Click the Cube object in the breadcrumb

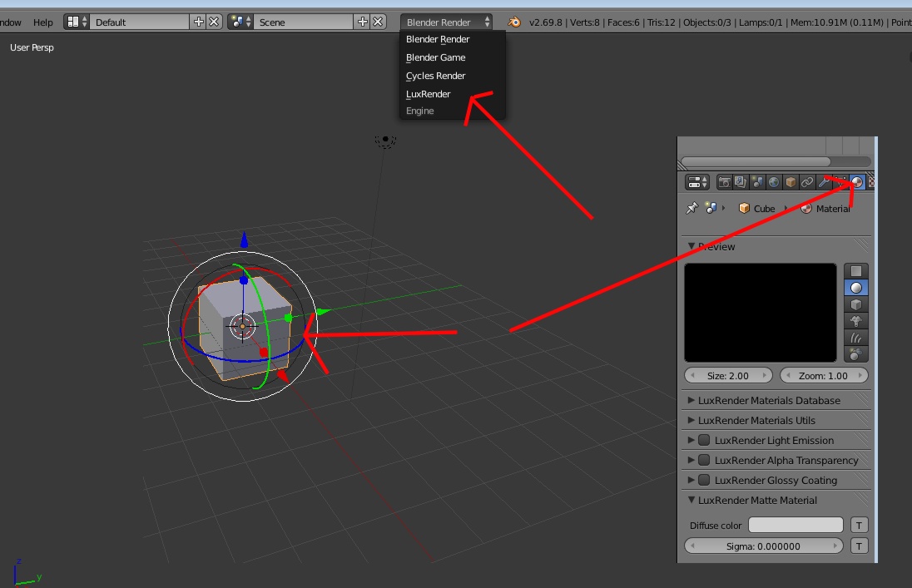click(756, 208)
